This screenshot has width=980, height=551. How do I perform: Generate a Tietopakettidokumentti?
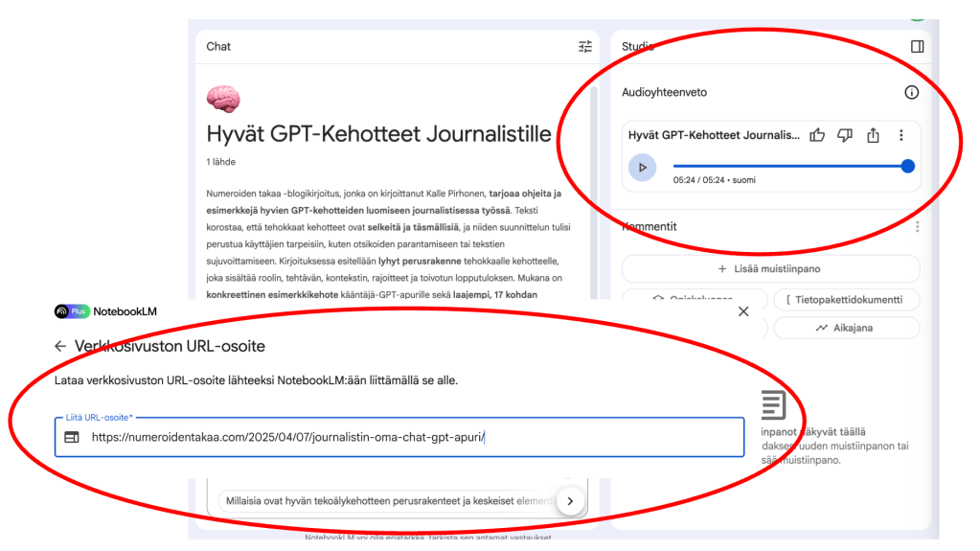(846, 300)
